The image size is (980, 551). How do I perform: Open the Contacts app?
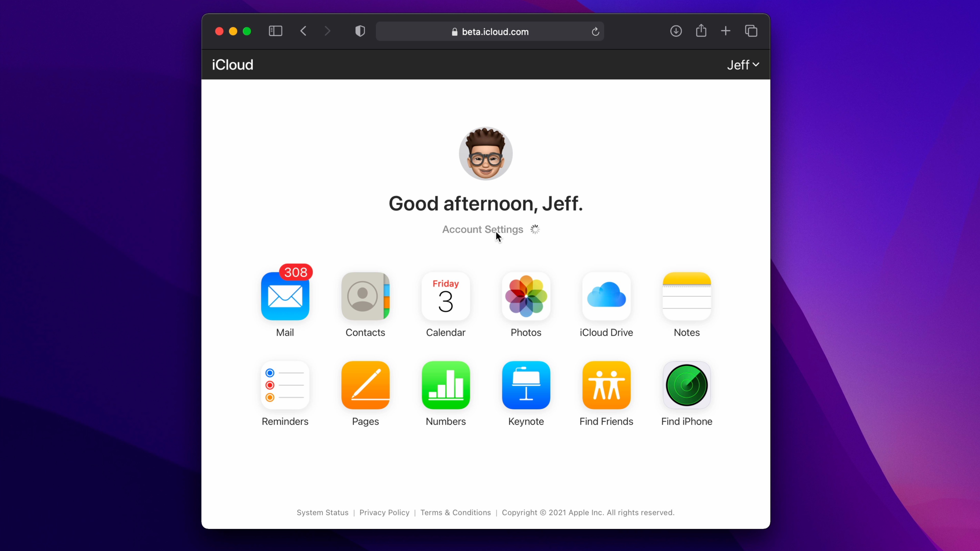(365, 296)
